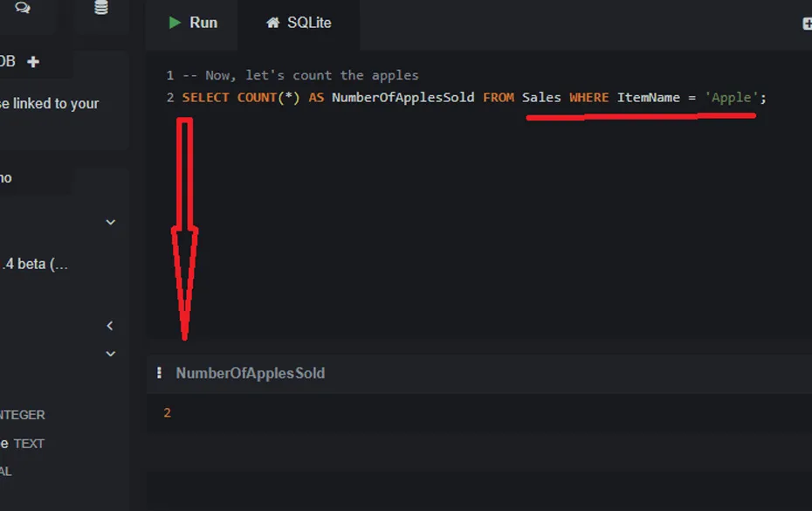Image resolution: width=812 pixels, height=511 pixels.
Task: Click the plus icon at the editor's top right
Action: pyautogui.click(x=807, y=24)
